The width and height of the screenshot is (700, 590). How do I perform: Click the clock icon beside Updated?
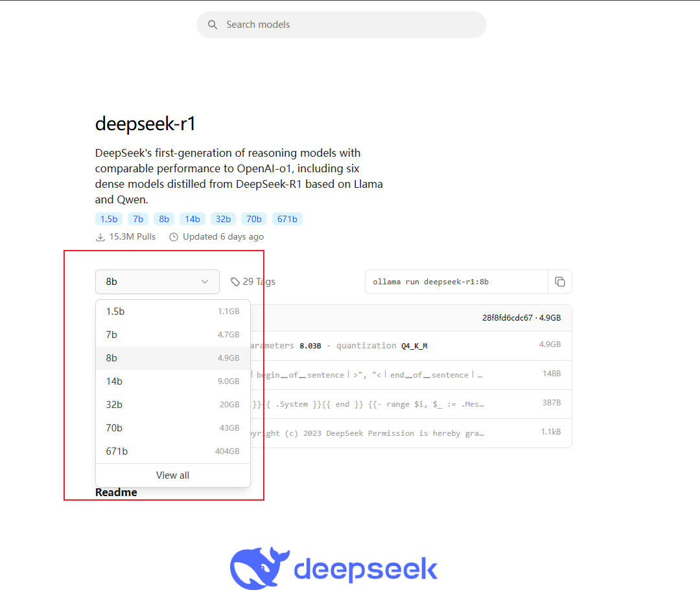click(174, 237)
